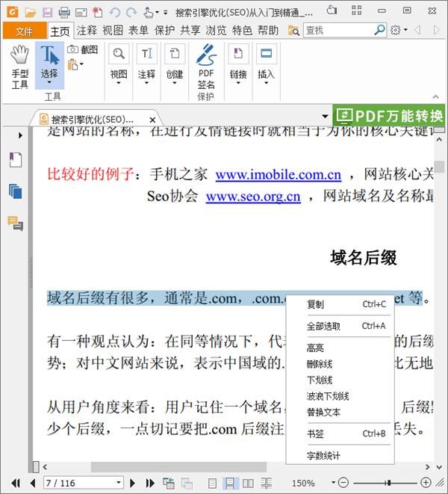Expand the left navigation panel arrow

pyautogui.click(x=20, y=135)
